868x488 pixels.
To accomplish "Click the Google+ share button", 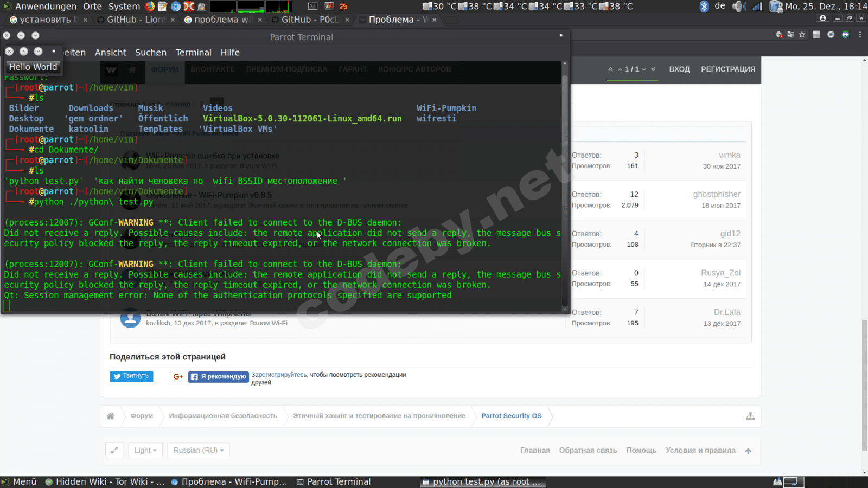I will (x=178, y=376).
